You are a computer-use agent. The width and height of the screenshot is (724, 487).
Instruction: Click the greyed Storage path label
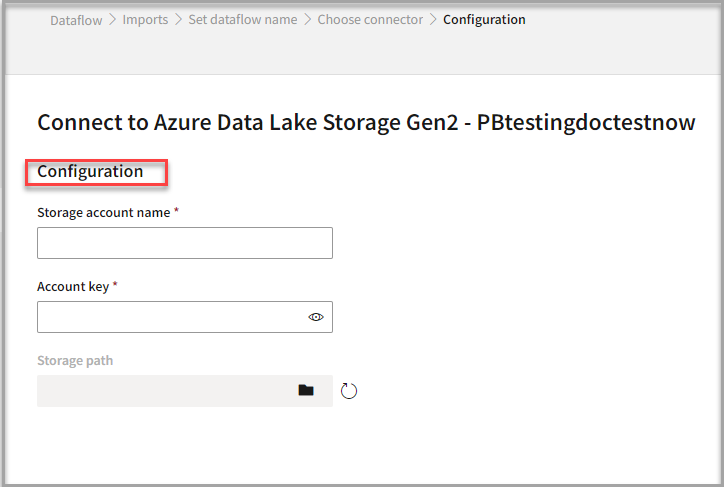[75, 361]
